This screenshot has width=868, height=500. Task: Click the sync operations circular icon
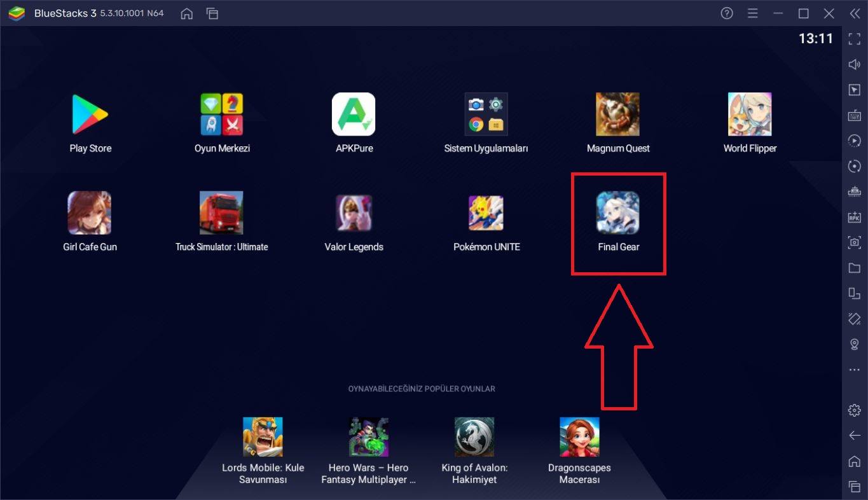[x=854, y=166]
